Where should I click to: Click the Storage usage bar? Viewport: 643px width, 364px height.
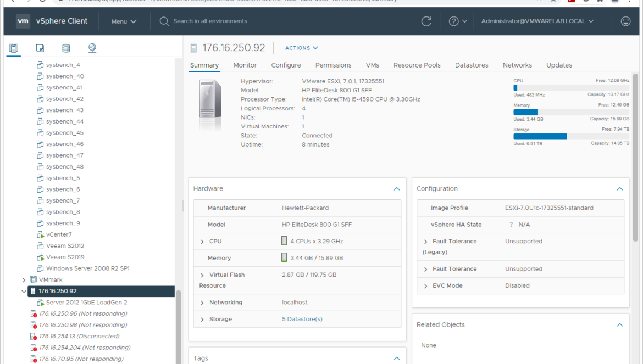571,136
